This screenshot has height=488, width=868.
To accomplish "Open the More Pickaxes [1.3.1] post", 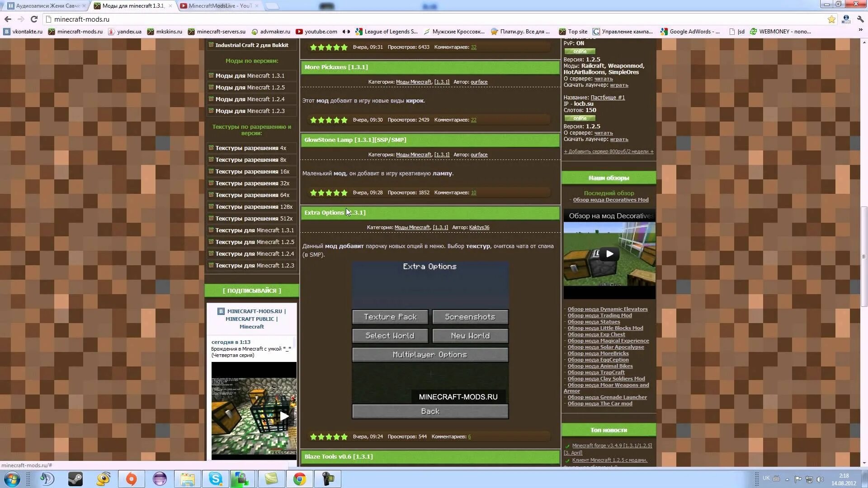I will point(336,67).
